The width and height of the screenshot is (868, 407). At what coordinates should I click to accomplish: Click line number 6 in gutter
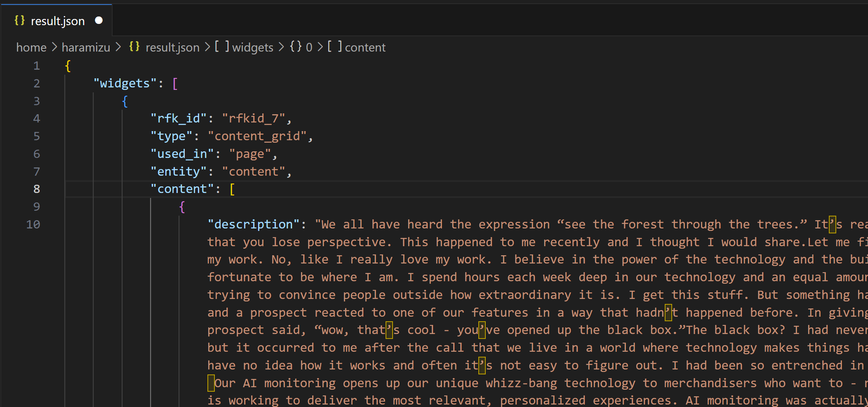(37, 154)
